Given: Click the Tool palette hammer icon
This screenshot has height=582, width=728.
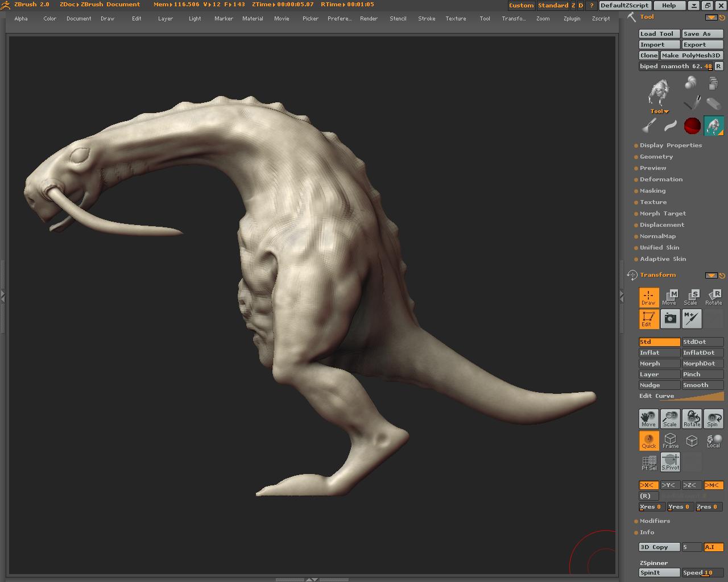Looking at the screenshot, I should pos(631,16).
